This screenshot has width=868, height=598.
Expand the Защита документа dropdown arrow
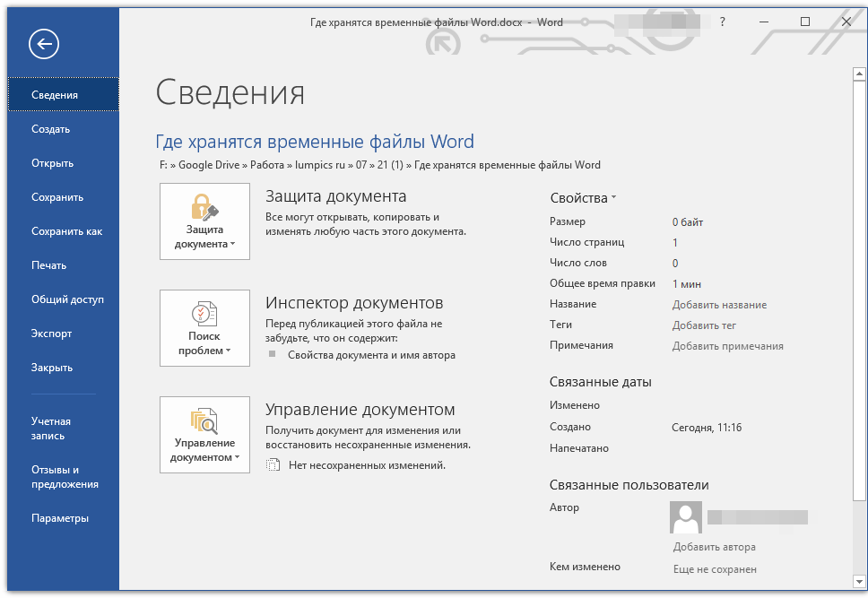tap(233, 245)
